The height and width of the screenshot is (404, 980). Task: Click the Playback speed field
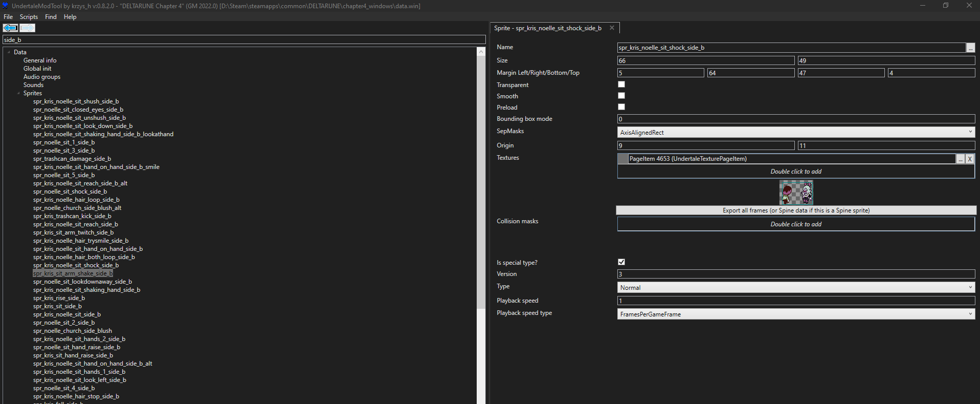coord(796,301)
